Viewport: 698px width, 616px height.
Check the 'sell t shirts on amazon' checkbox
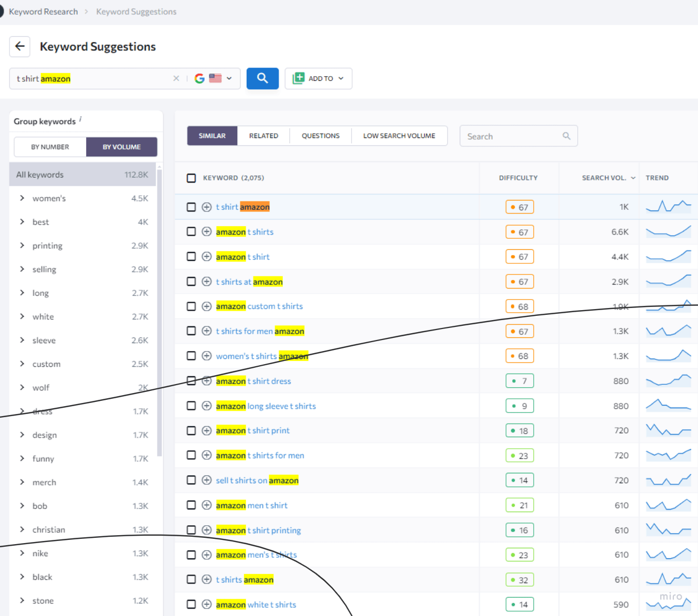192,480
